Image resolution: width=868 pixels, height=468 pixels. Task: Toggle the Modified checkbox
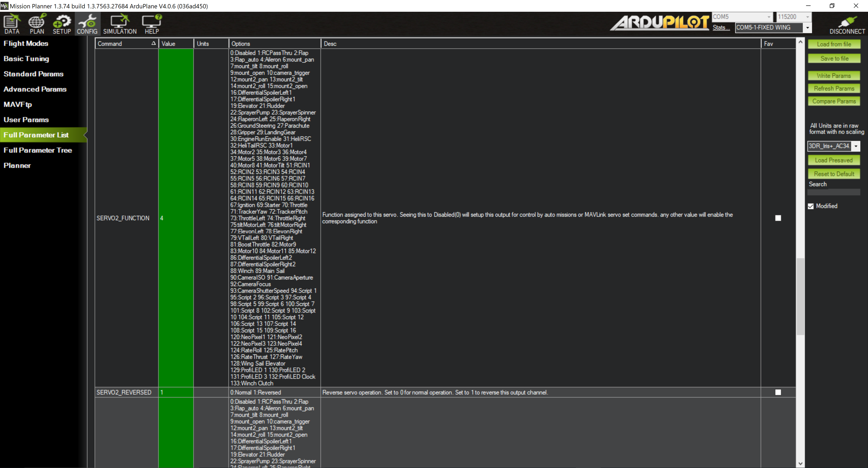click(x=811, y=206)
